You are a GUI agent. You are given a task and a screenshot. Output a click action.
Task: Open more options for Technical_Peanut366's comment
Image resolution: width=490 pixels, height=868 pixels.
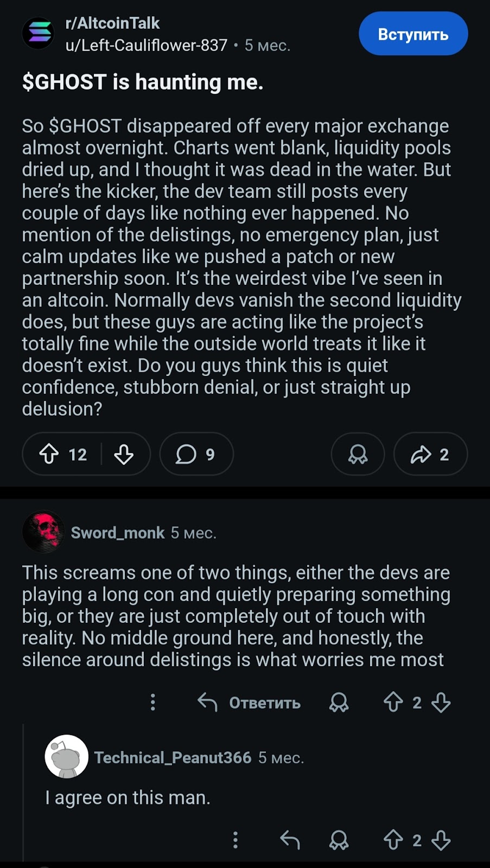coord(235,840)
